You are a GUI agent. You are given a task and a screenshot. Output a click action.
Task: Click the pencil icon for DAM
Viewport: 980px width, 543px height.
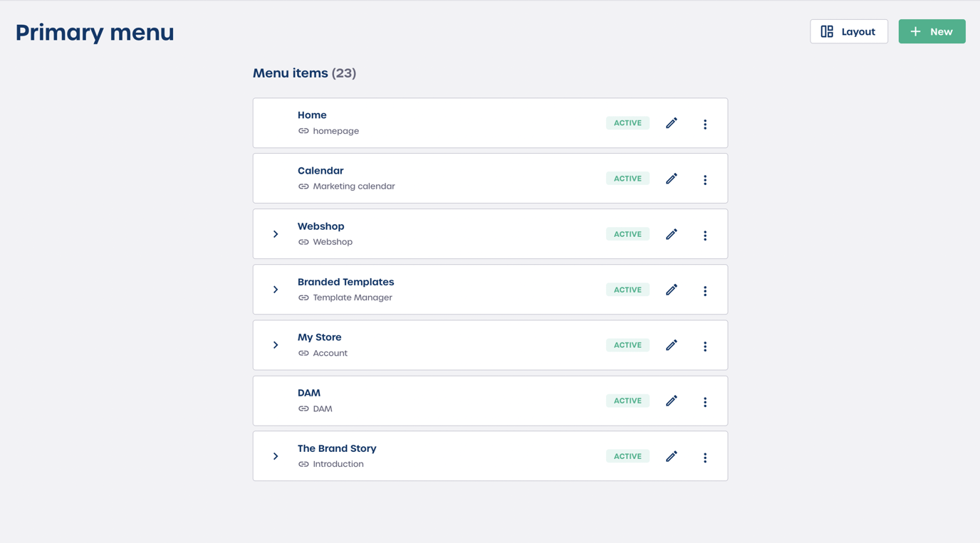tap(672, 401)
